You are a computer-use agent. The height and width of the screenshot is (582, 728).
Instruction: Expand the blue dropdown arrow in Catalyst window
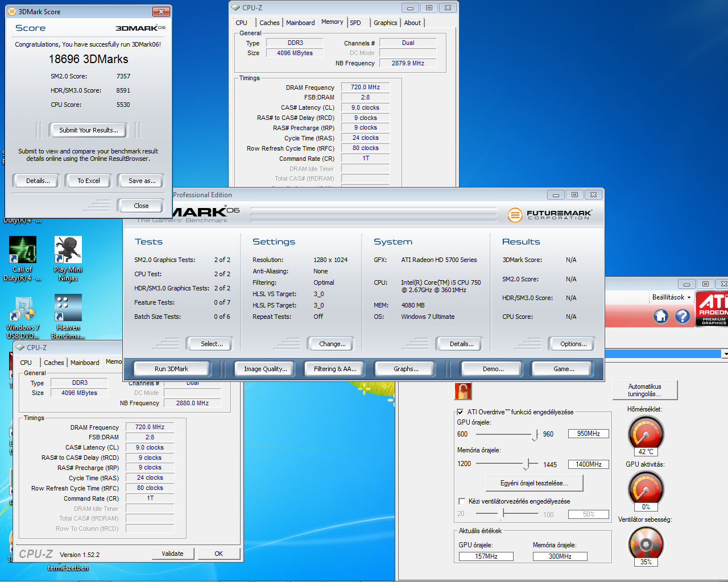[725, 354]
